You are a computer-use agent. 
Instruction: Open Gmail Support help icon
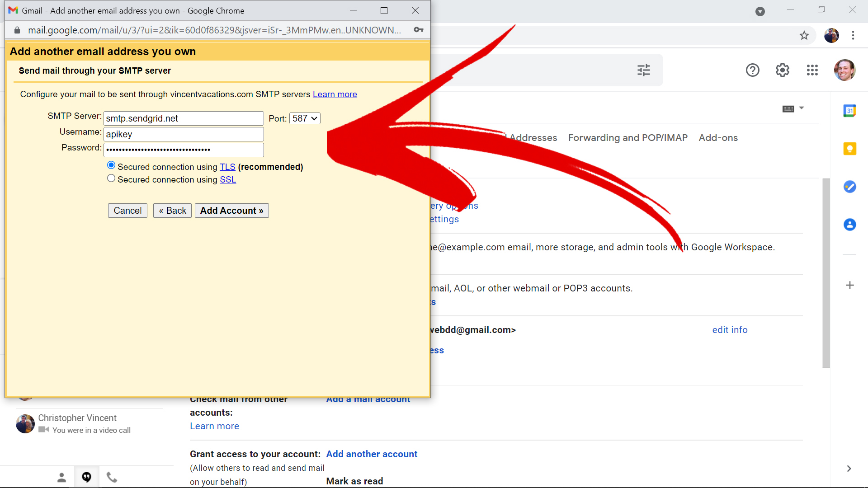point(753,70)
